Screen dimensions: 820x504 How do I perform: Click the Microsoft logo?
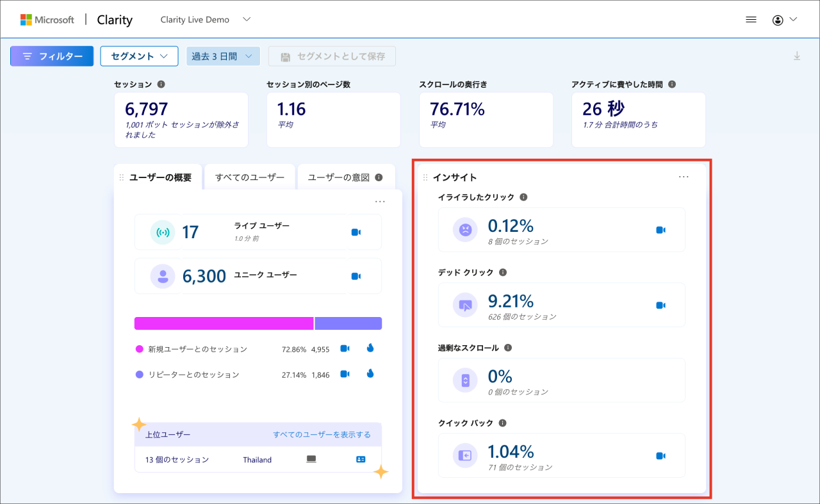point(47,20)
